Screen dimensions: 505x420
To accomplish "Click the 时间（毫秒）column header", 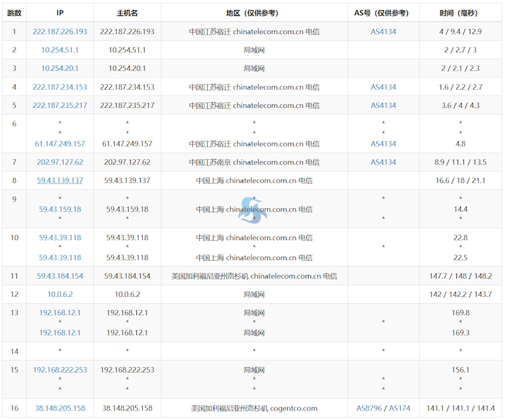I will coord(460,13).
